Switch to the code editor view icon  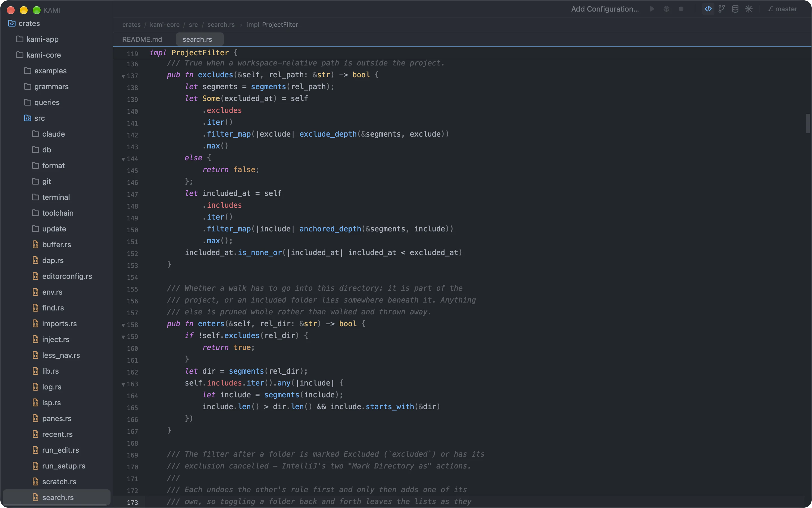[x=708, y=9]
